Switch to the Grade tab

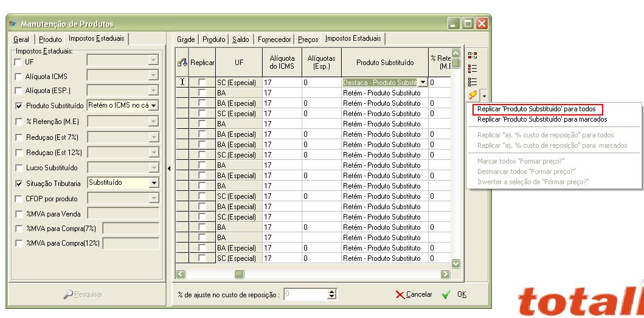pos(185,40)
